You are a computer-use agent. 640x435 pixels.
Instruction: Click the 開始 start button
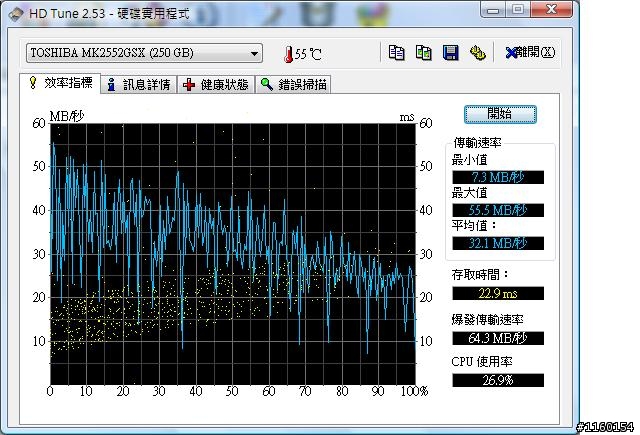coord(500,114)
